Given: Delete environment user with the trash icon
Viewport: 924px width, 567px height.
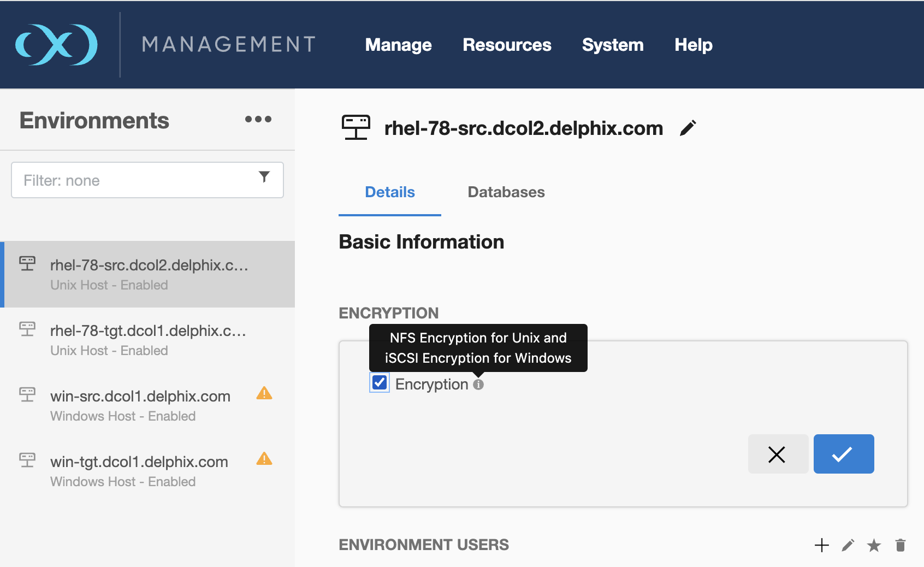Looking at the screenshot, I should tap(901, 545).
